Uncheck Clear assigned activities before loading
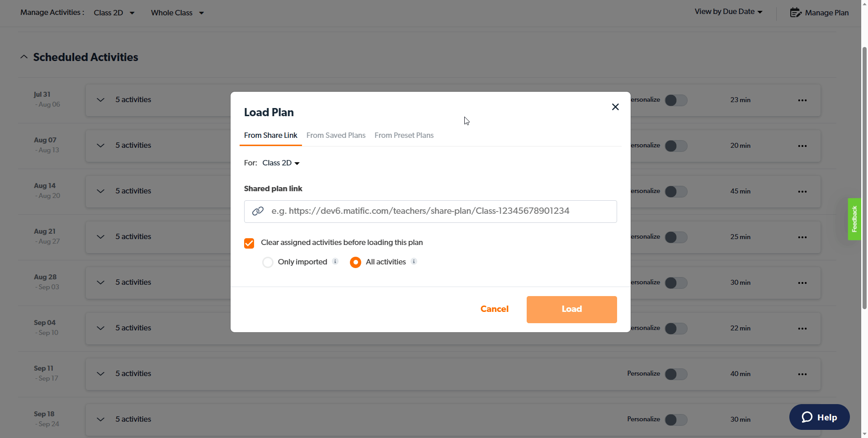Image resolution: width=868 pixels, height=438 pixels. 249,243
